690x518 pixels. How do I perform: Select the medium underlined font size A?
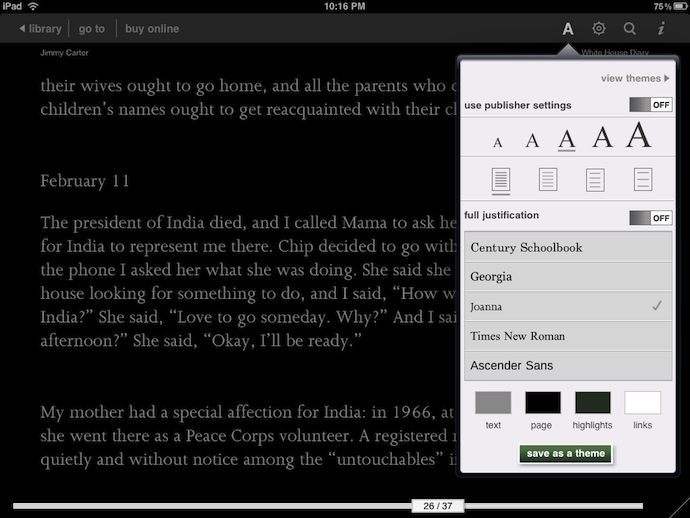point(567,140)
